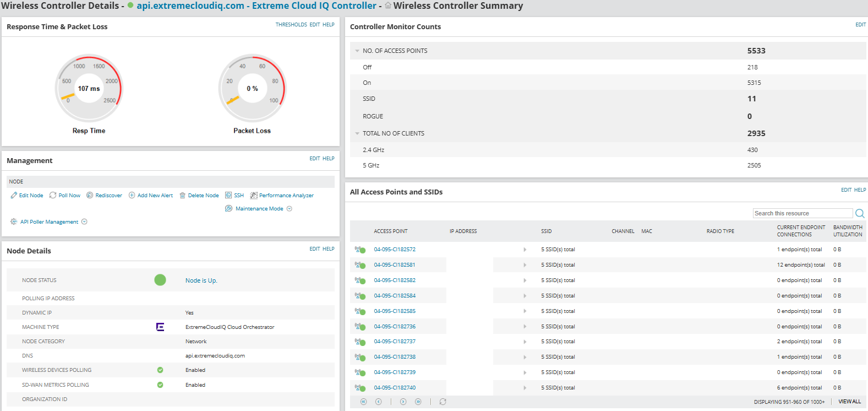Click the status icon for 04-095-CI182572
This screenshot has width=868, height=411.
coord(360,250)
